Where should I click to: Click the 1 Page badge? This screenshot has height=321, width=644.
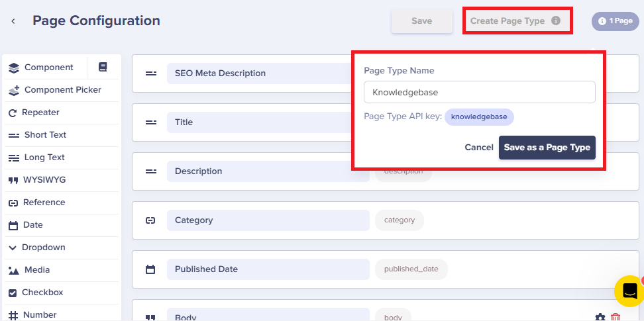point(616,21)
